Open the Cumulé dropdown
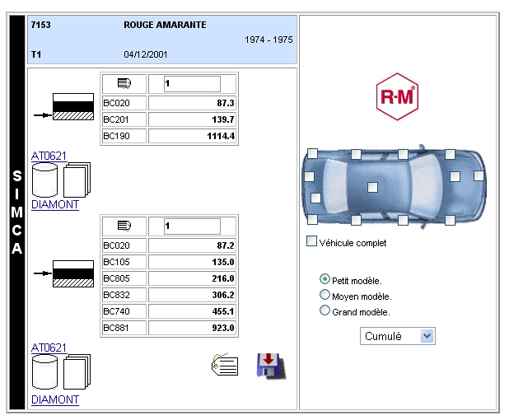This screenshot has width=509, height=420. (x=397, y=336)
